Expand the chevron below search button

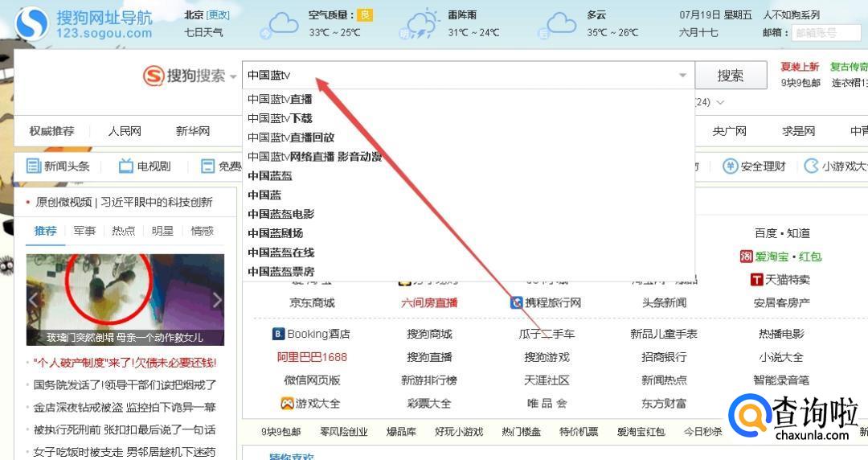coord(719,102)
